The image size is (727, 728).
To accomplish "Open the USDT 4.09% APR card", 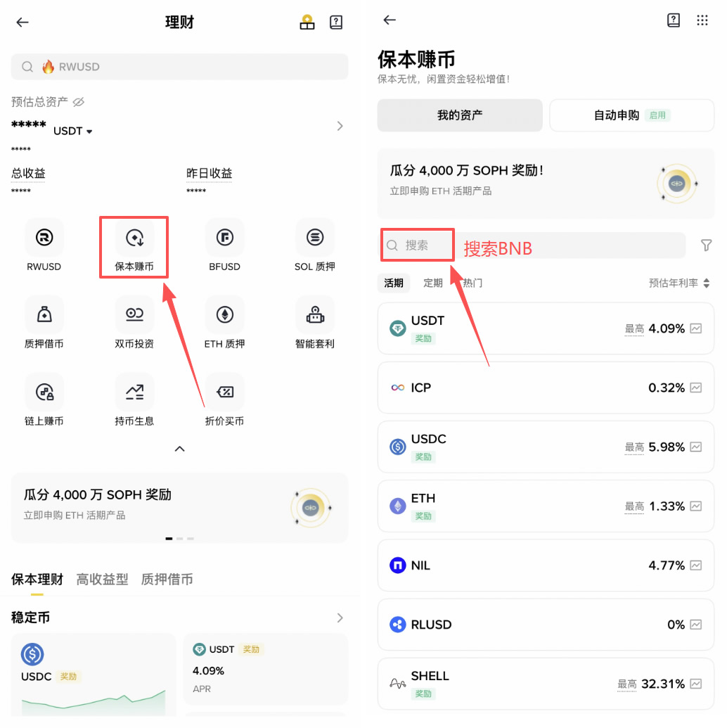I will coord(266,669).
